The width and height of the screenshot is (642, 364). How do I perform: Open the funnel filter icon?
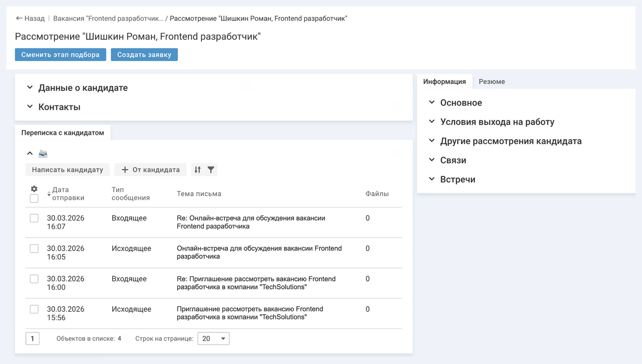[211, 170]
